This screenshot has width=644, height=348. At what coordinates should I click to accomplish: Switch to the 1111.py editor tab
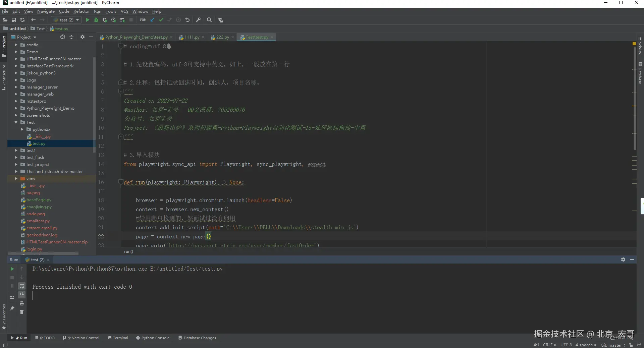[x=192, y=37]
